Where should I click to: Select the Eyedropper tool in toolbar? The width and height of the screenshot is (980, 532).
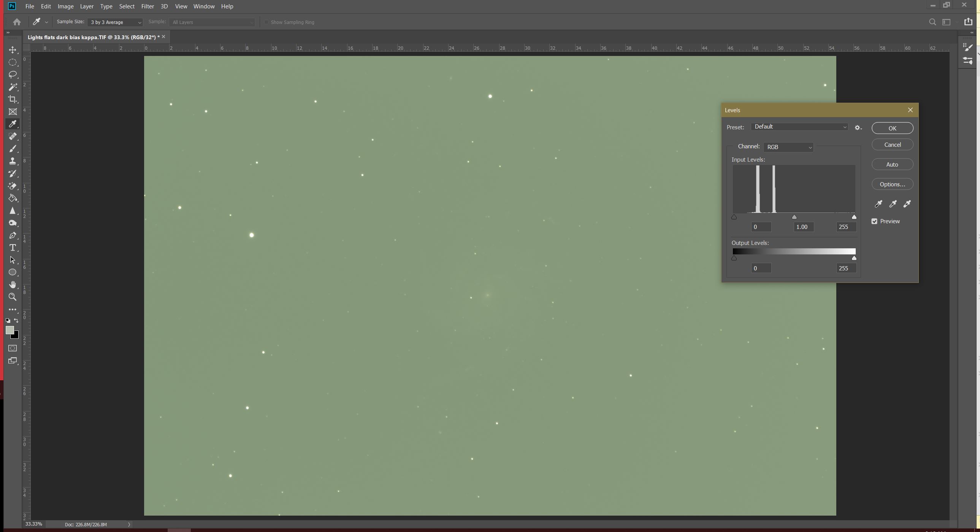pos(13,124)
